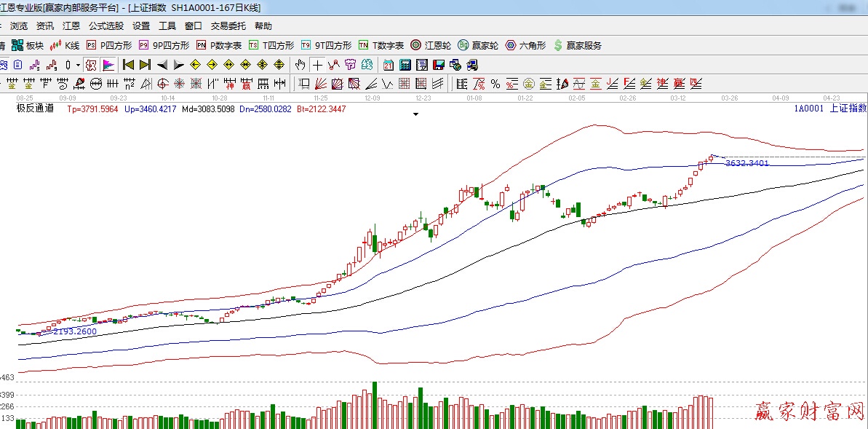The image size is (868, 429).
Task: Click the 极反通道 indicator label
Action: 36,109
